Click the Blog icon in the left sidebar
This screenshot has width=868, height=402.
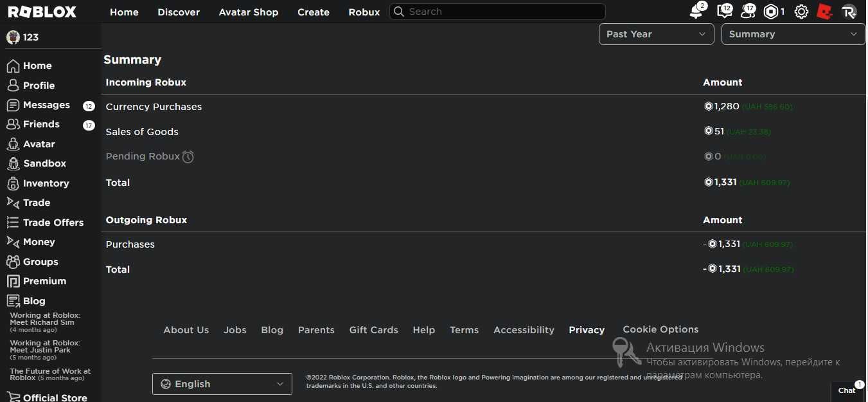(x=13, y=301)
